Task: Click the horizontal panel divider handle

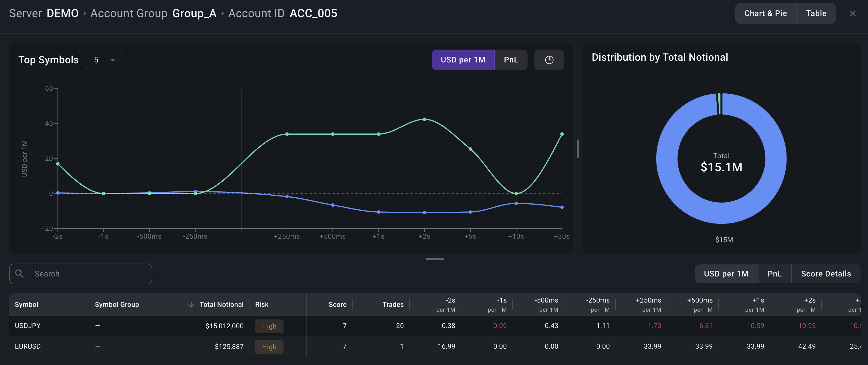Action: (x=435, y=259)
